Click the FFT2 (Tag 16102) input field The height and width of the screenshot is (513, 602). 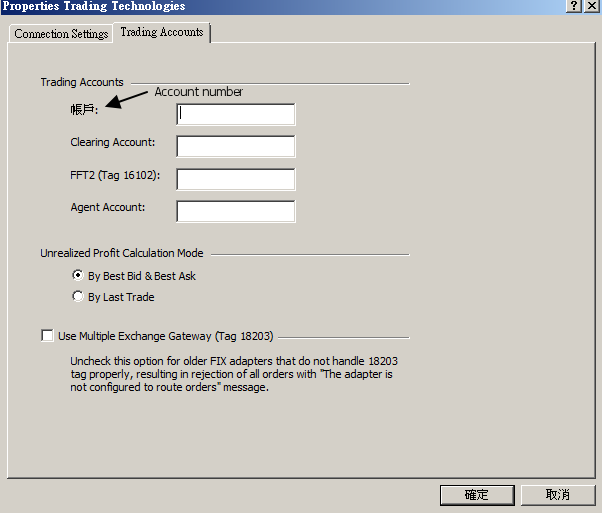tap(236, 179)
